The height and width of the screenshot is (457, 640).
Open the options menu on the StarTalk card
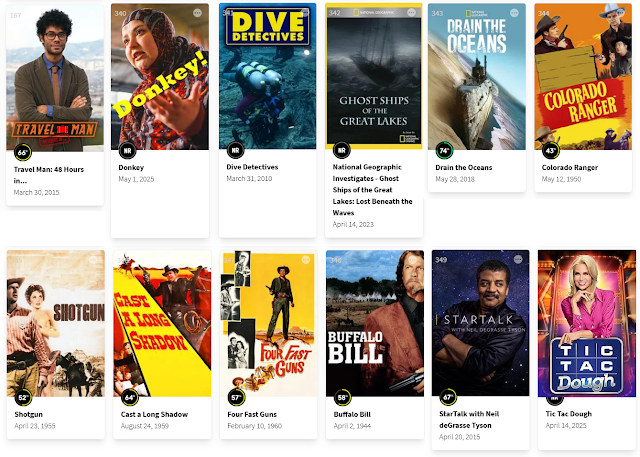518,260
